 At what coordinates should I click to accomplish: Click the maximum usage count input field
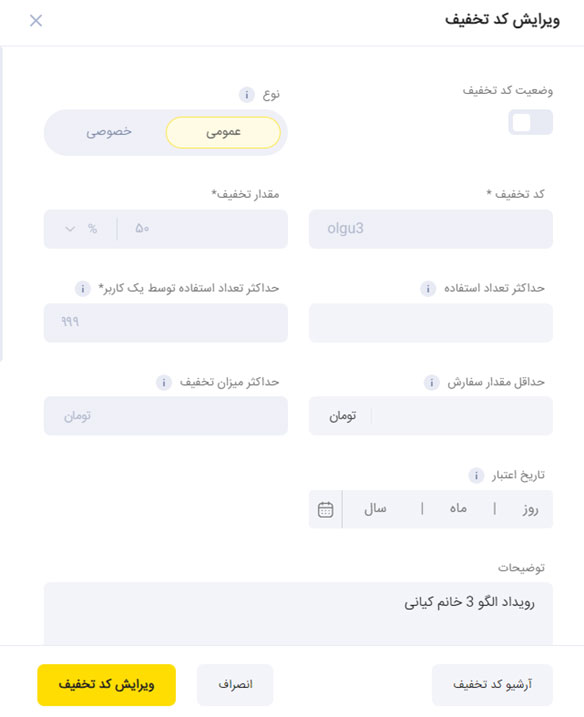pyautogui.click(x=431, y=323)
